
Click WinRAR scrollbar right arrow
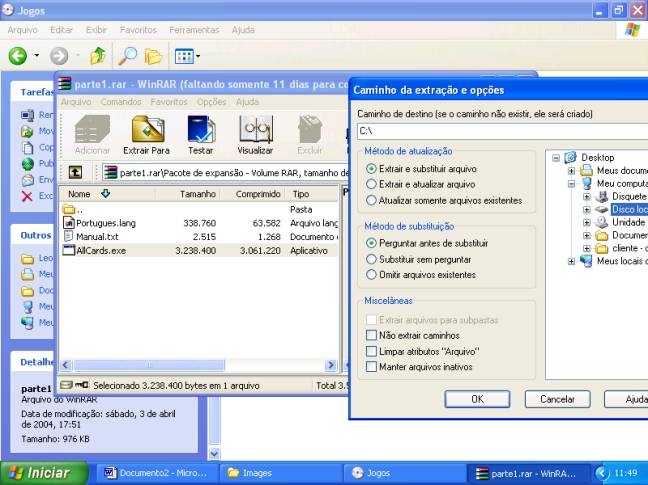pos(331,365)
